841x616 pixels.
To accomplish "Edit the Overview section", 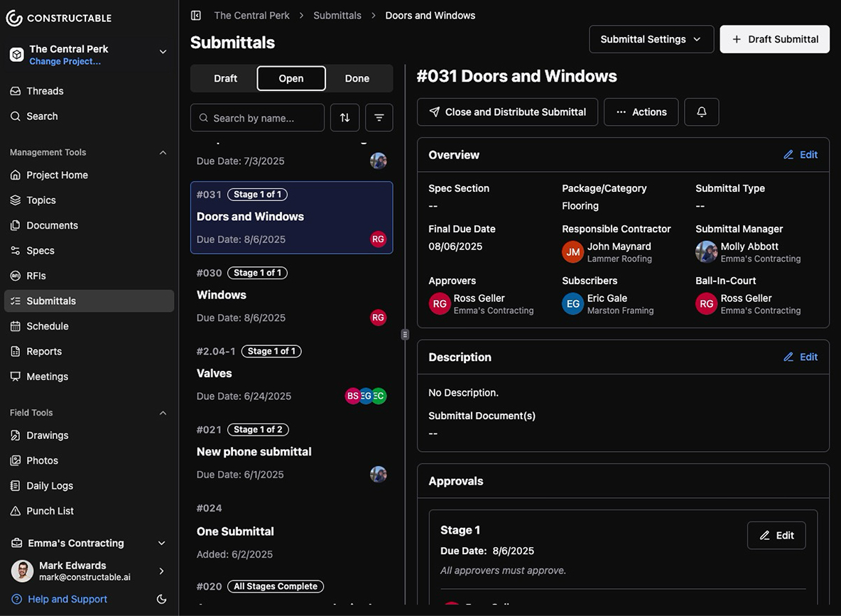I will [801, 154].
